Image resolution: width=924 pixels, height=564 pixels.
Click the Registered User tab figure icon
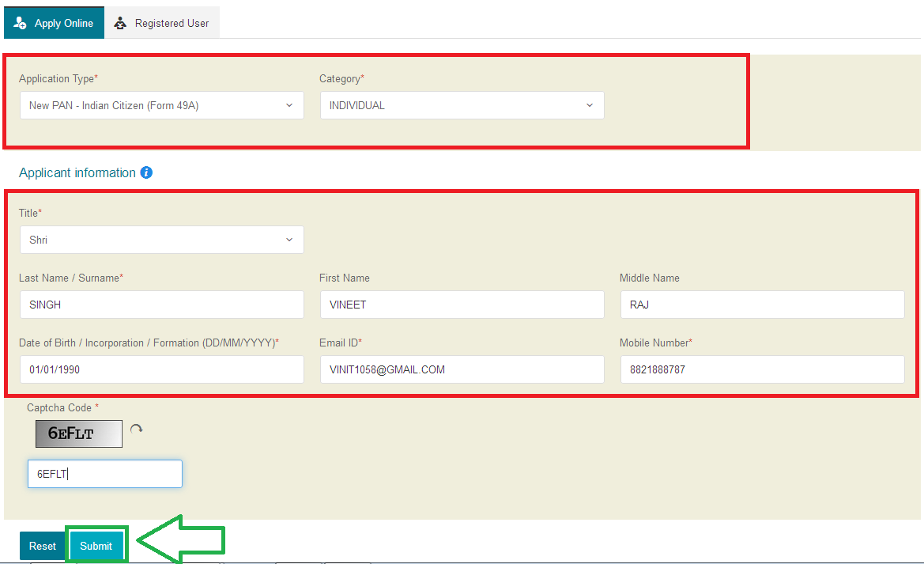pos(120,22)
